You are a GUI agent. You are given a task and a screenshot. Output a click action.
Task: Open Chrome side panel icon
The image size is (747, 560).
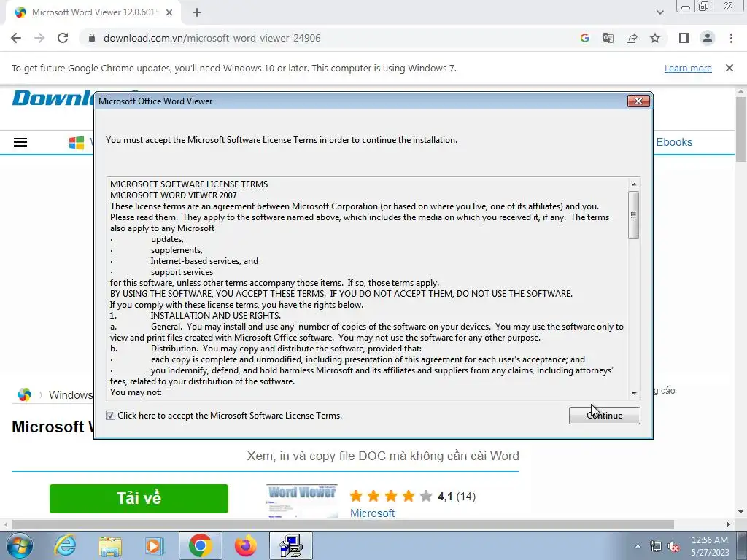(684, 38)
